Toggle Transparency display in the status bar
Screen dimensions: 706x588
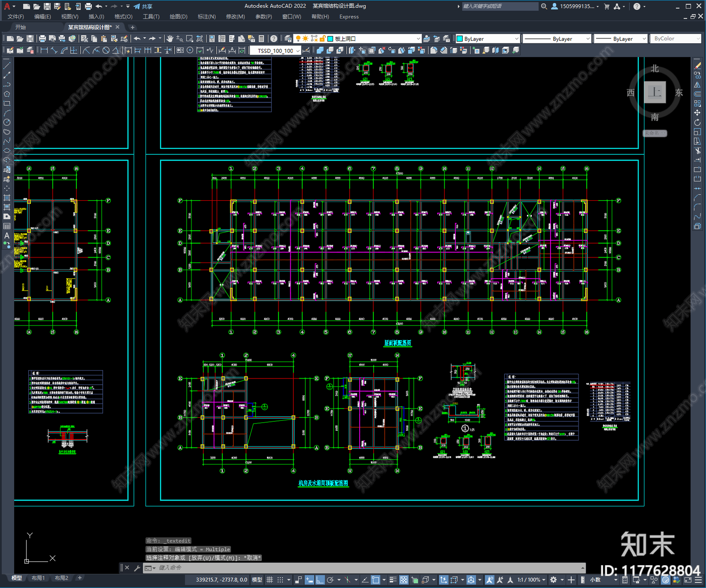tap(404, 580)
